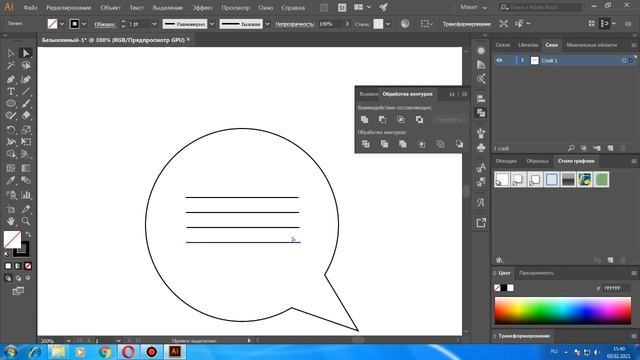Open fill color dropdown in control bar
Image resolution: width=640 pixels, height=360 pixels.
point(62,24)
